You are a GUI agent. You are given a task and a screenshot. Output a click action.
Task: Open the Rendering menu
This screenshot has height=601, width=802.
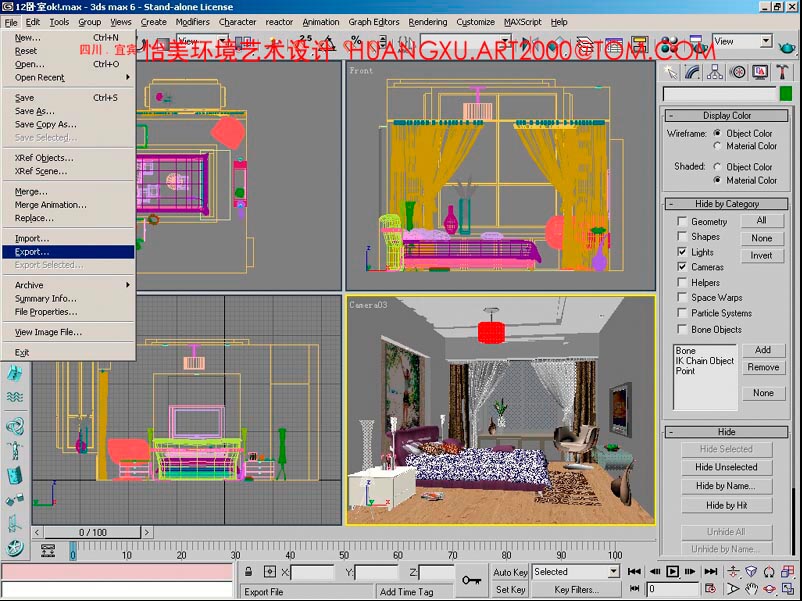[x=428, y=22]
